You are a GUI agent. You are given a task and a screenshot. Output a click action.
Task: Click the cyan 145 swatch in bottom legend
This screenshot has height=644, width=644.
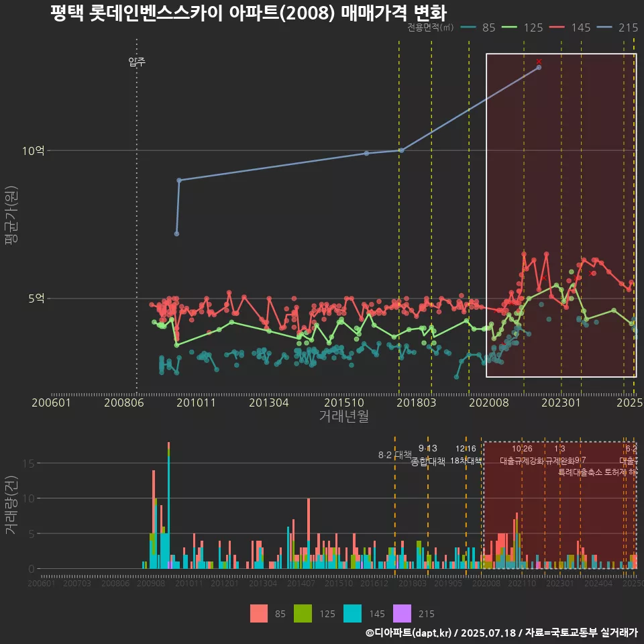(x=352, y=614)
